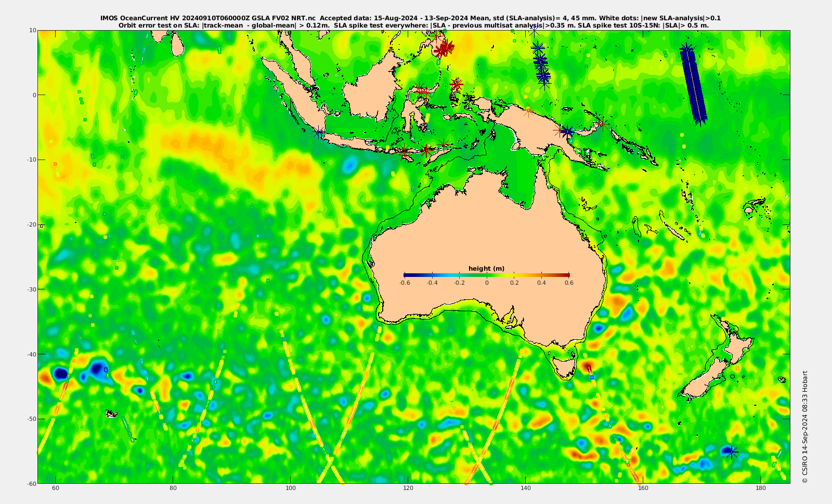Click the plot title line starting 'IMOS OceanCurrent'

[411, 18]
